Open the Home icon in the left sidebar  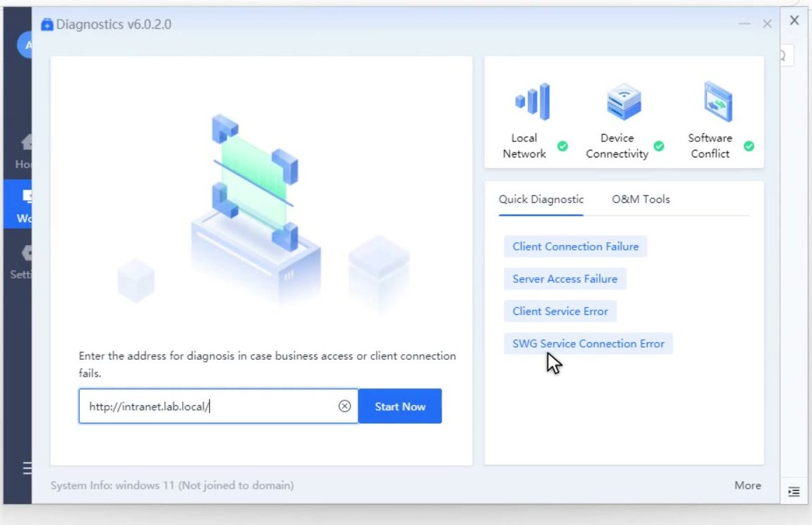click(26, 141)
